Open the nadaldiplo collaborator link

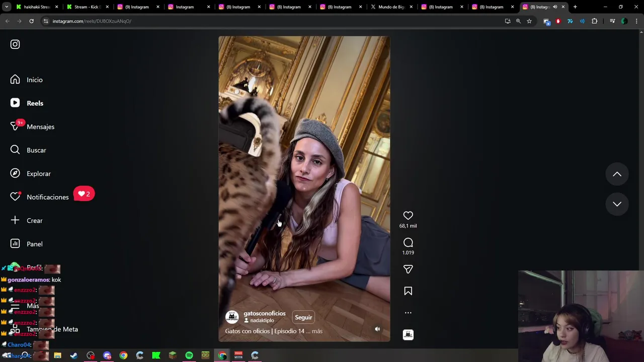[x=262, y=320]
